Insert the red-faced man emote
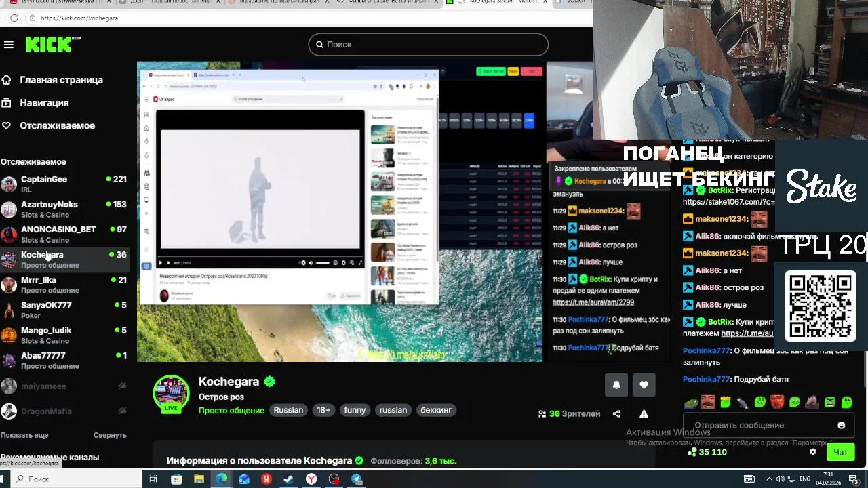The height and width of the screenshot is (488, 868). (777, 402)
